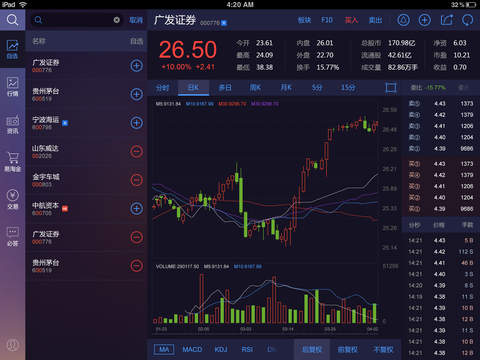Switch to the 多日 multi-day chart tab
Screen dimensions: 480x360
point(225,88)
